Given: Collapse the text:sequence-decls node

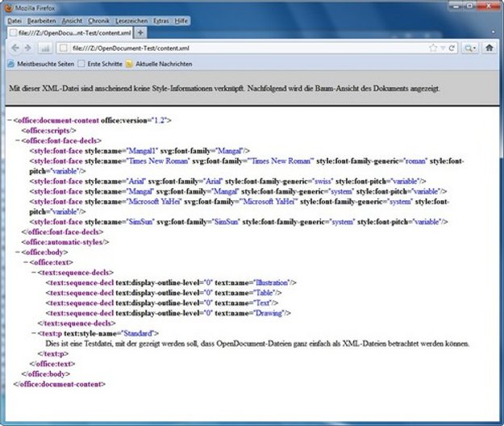Looking at the screenshot, I should pyautogui.click(x=34, y=273).
